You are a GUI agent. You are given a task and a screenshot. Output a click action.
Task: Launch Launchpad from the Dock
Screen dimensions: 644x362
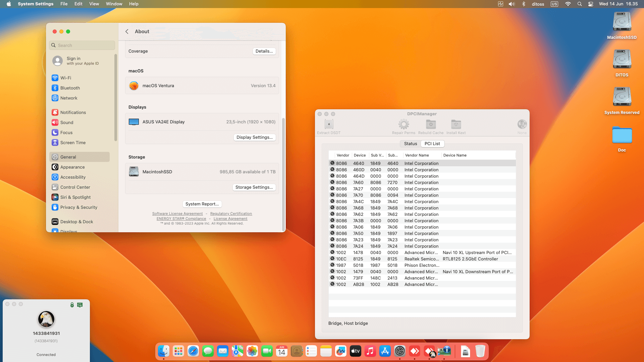[x=178, y=351]
